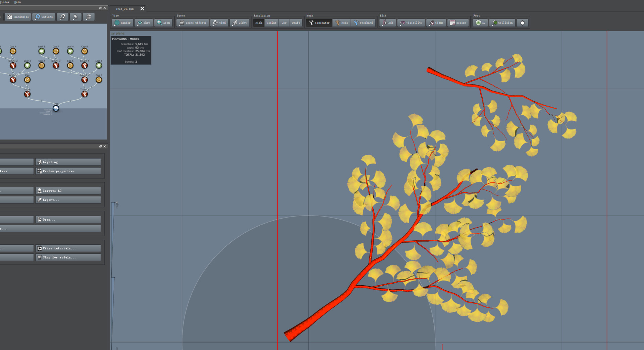
Task: Click the Compute AO button
Action: point(68,191)
